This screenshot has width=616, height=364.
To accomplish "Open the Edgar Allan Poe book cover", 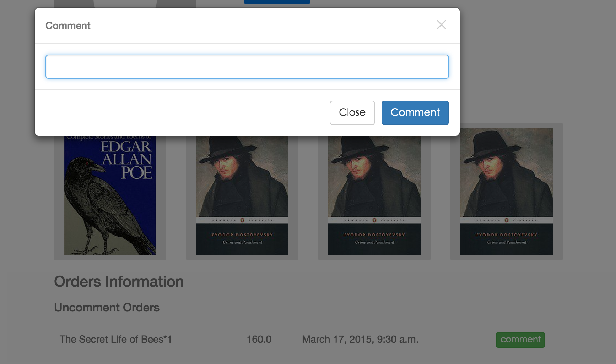I will tap(110, 195).
